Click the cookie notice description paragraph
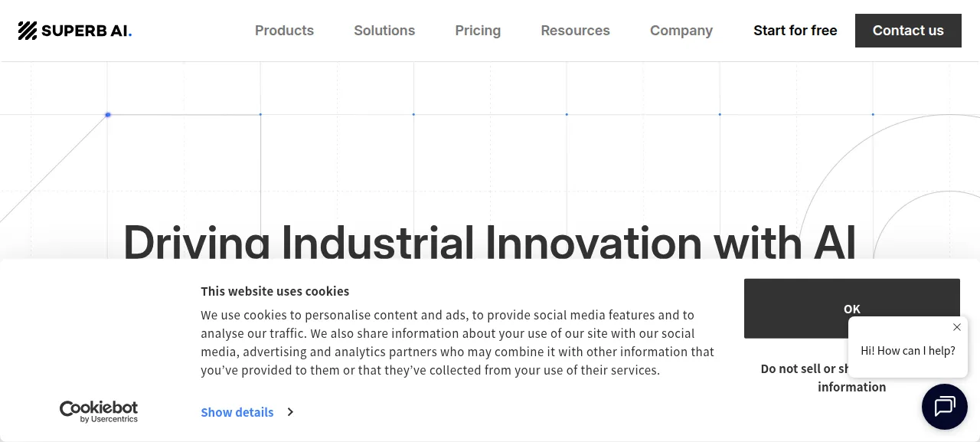This screenshot has height=442, width=980. (x=457, y=342)
